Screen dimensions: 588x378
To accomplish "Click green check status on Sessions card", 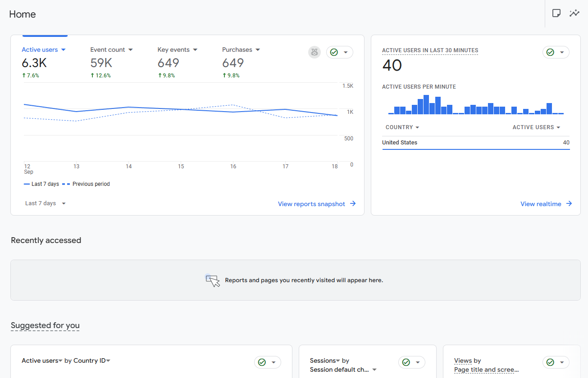I will pos(406,362).
